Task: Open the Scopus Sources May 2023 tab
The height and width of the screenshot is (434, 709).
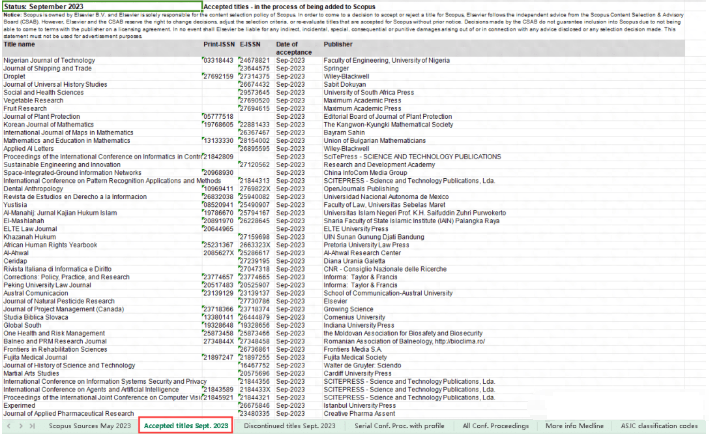Action: pyautogui.click(x=90, y=426)
